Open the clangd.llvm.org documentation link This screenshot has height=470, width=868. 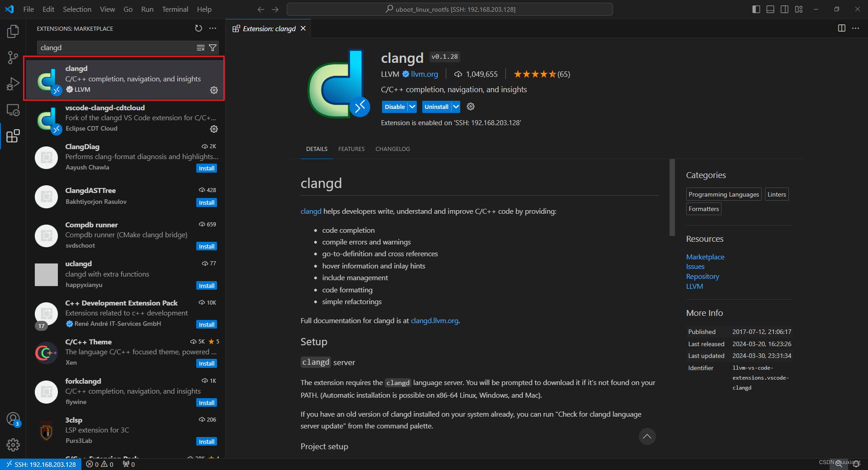coord(434,320)
